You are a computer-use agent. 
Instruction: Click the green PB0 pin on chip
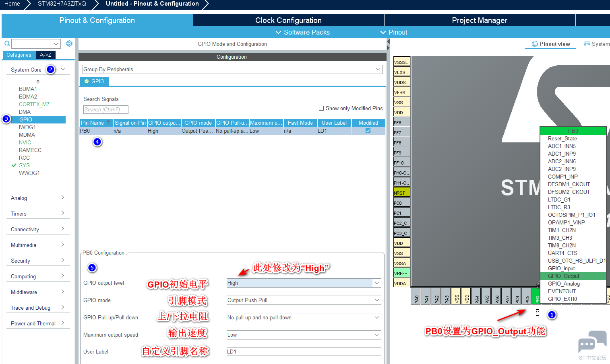[537, 296]
